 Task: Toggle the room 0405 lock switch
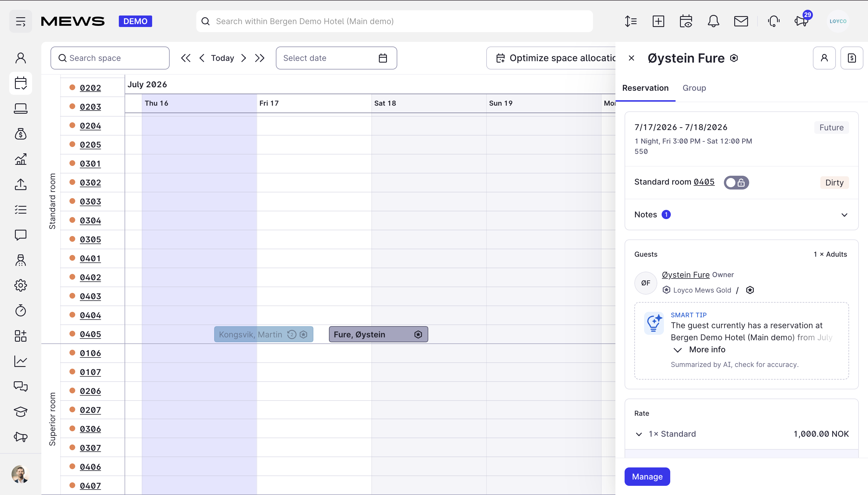tap(736, 183)
